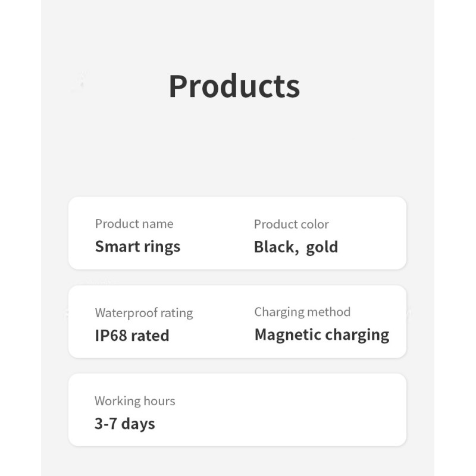Click the bold word Magnetic
476x476 pixels.
point(289,335)
